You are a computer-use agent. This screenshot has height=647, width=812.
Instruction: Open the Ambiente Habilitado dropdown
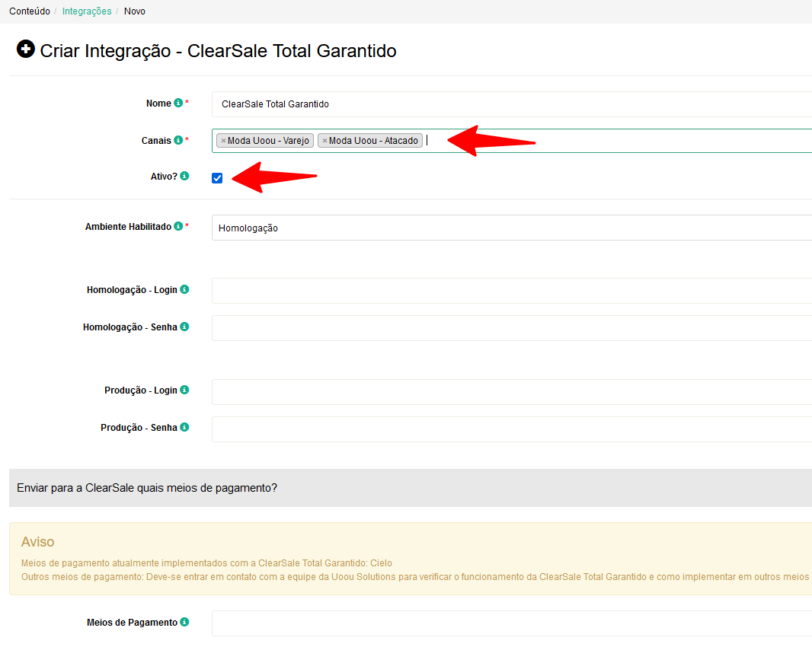(x=512, y=228)
